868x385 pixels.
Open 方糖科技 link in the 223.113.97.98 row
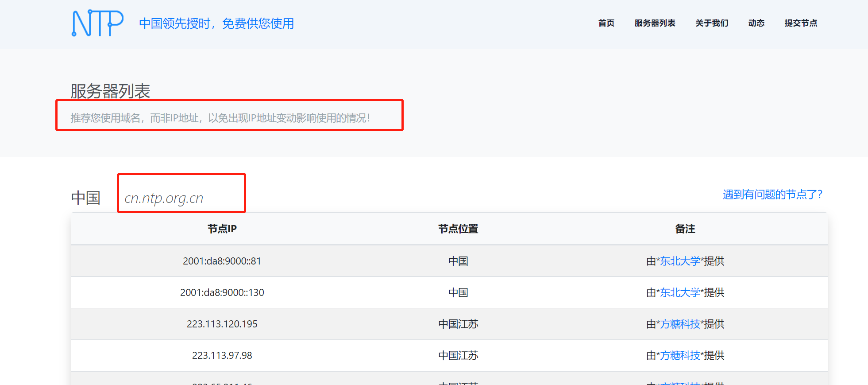coord(680,356)
